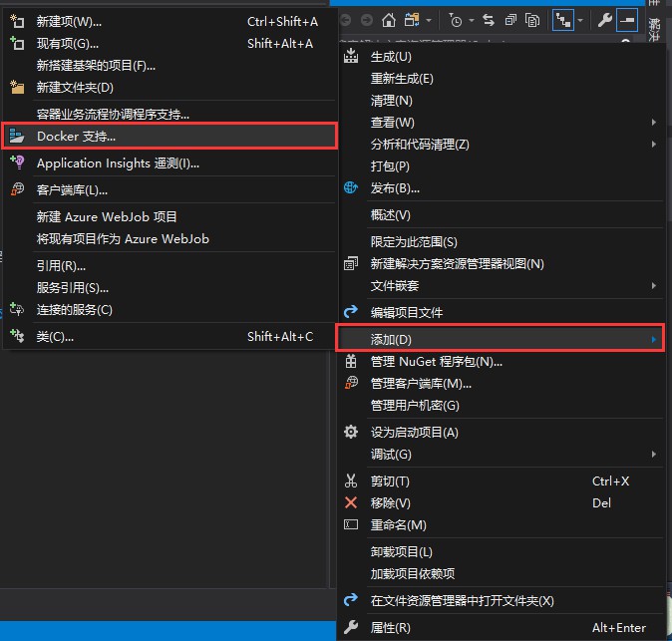Click the Home icon in Solution Explorer toolbar
The width and height of the screenshot is (672, 641).
pyautogui.click(x=389, y=20)
